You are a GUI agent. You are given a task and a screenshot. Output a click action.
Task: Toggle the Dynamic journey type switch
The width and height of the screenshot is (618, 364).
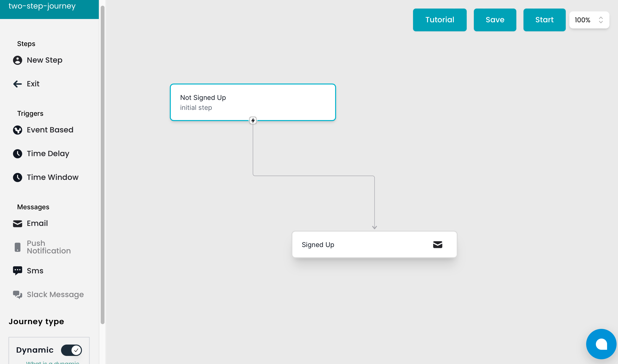tap(71, 350)
